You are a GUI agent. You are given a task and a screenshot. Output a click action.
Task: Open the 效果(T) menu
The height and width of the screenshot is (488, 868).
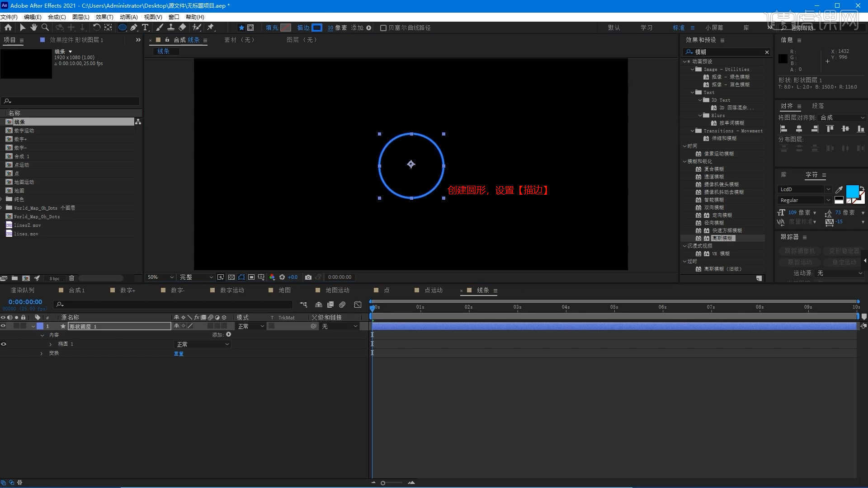[104, 17]
